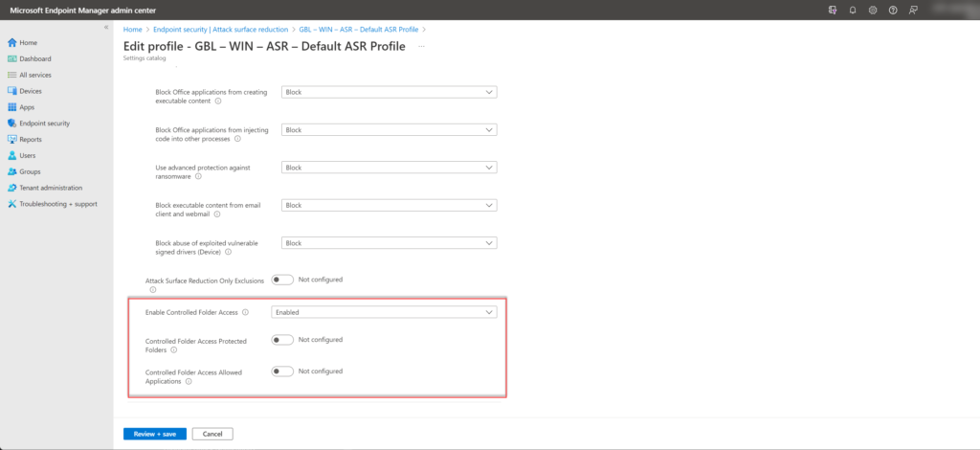Click Review + save button
This screenshot has height=450, width=980.
point(155,434)
